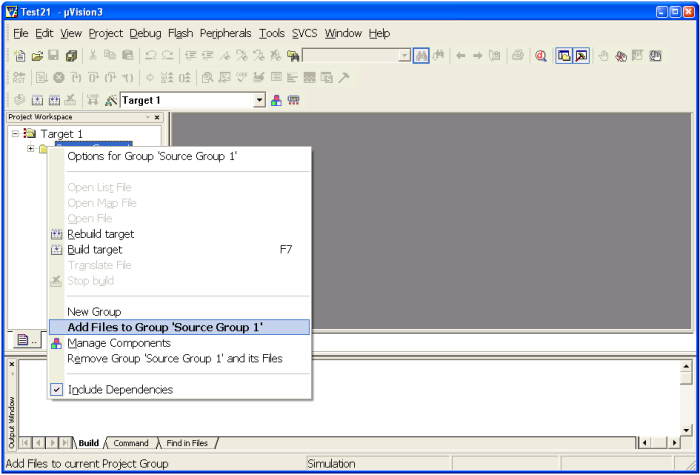700x475 pixels.
Task: Open the File menu
Action: pyautogui.click(x=21, y=33)
